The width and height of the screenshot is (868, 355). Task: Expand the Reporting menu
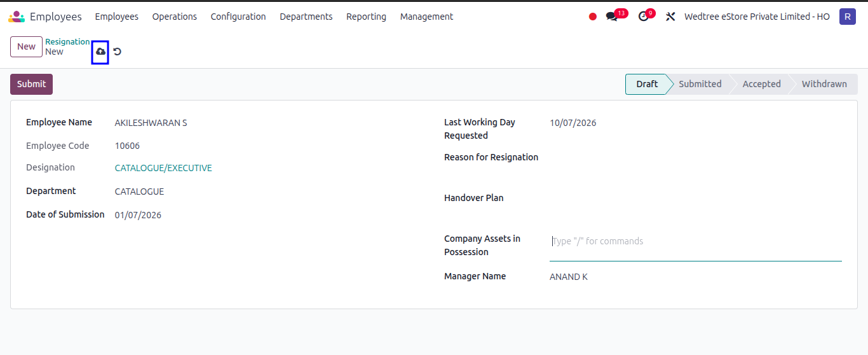point(366,17)
